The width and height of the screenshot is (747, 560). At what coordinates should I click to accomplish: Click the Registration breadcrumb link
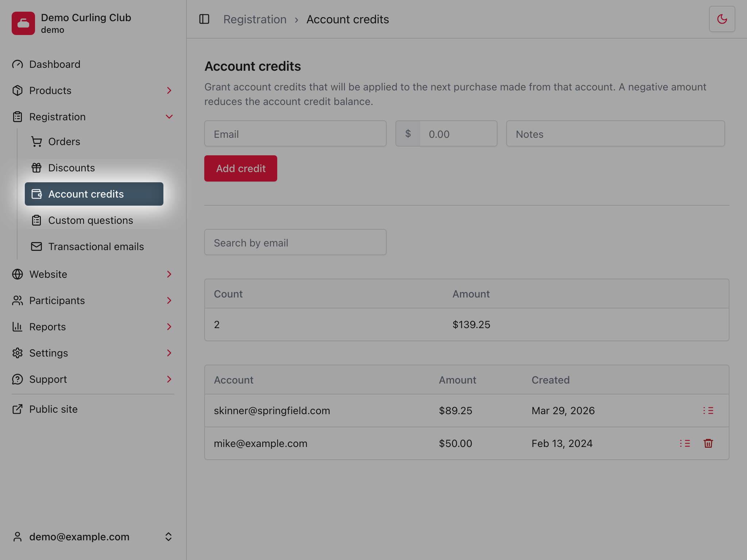click(x=255, y=19)
